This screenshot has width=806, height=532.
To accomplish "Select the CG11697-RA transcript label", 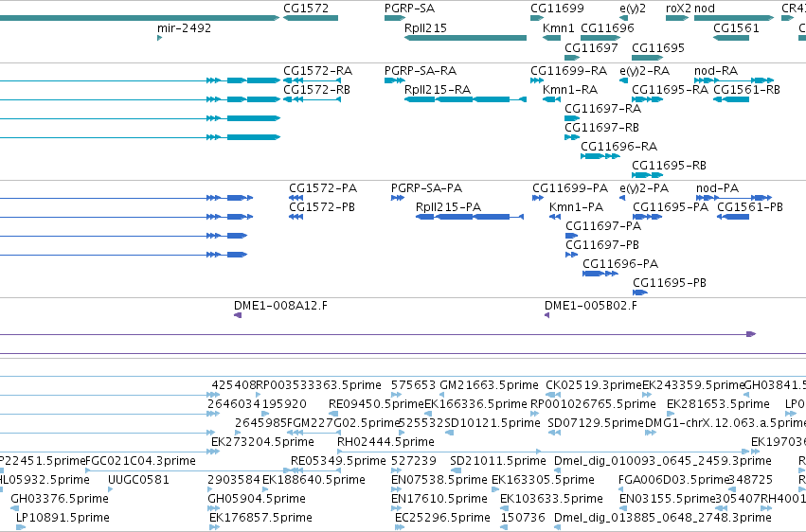I will click(602, 108).
